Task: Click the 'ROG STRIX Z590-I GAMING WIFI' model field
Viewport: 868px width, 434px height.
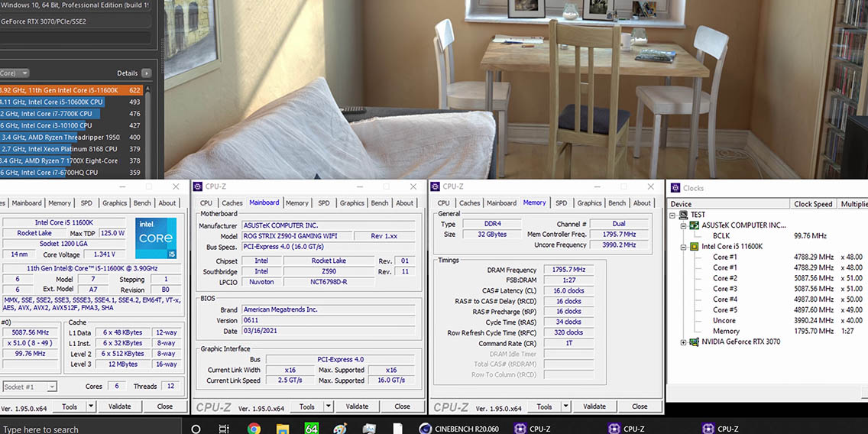Action: 296,236
